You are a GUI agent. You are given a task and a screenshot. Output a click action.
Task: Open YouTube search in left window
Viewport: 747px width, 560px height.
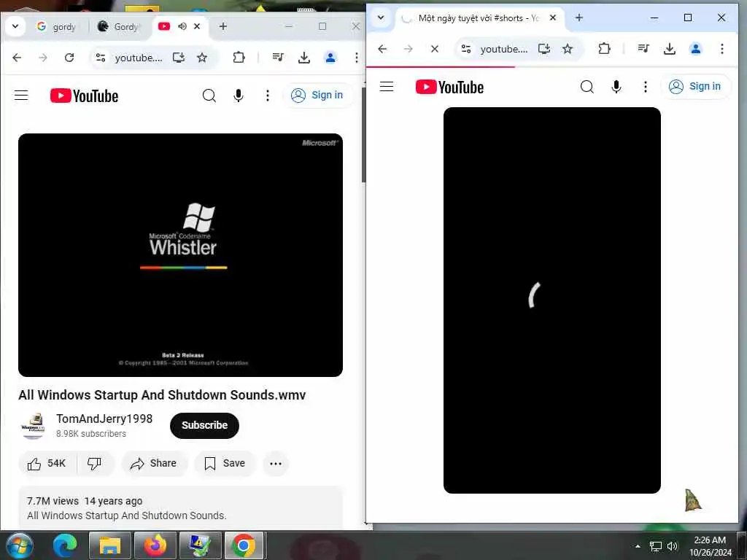click(209, 96)
